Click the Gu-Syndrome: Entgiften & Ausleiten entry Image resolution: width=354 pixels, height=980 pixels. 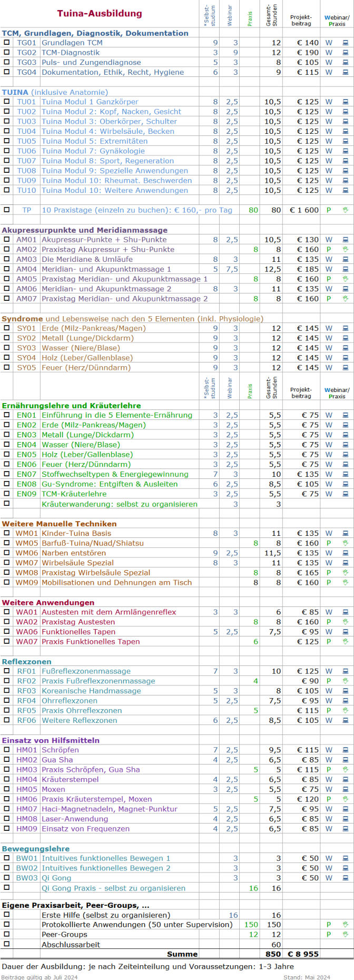click(110, 484)
